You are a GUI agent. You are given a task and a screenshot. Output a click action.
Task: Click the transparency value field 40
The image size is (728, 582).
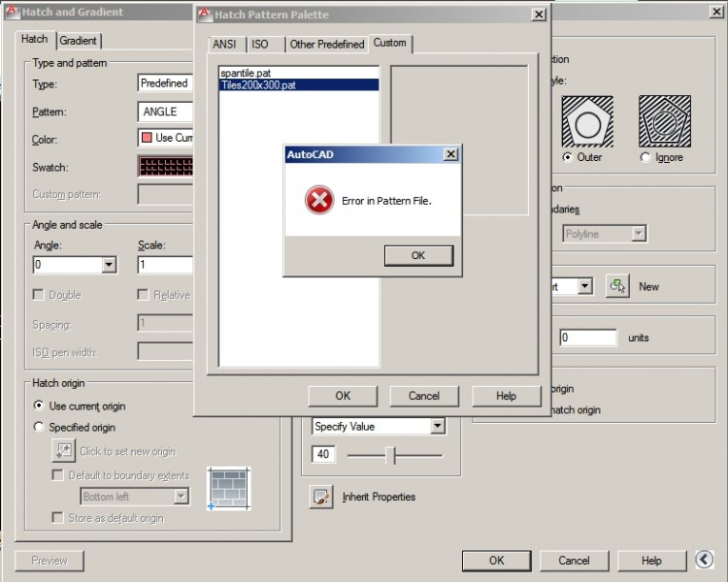click(x=323, y=453)
